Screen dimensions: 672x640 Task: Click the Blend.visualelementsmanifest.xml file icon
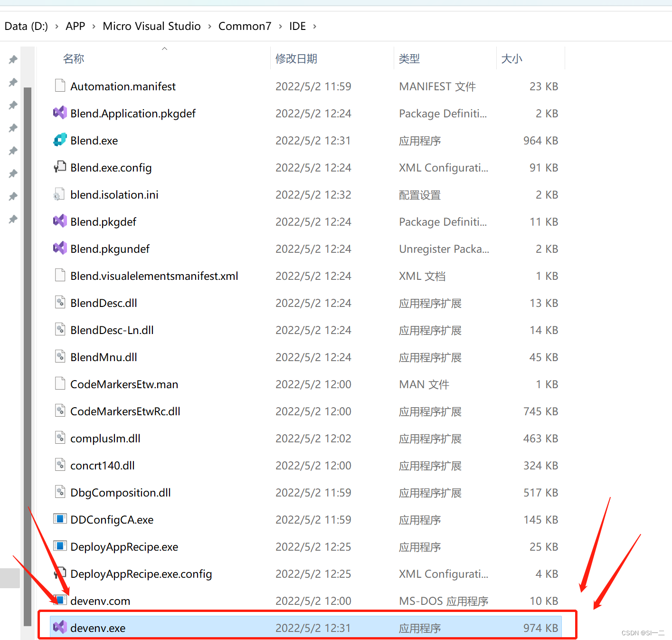(x=60, y=275)
